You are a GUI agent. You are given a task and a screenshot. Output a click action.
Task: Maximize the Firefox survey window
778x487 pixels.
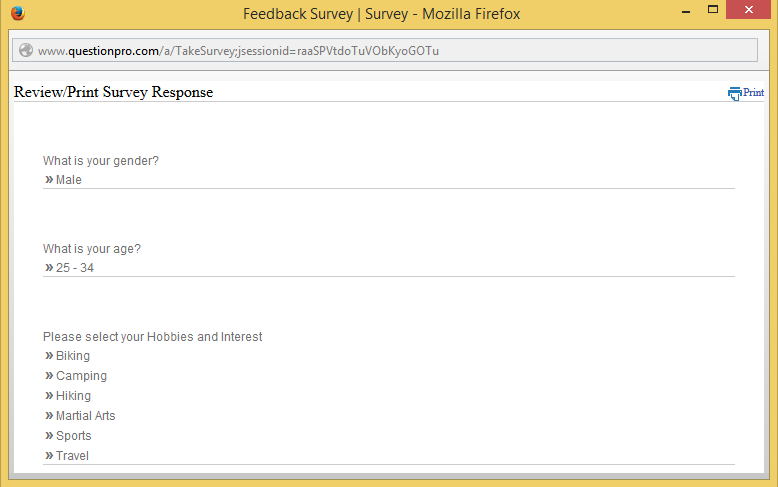(713, 9)
